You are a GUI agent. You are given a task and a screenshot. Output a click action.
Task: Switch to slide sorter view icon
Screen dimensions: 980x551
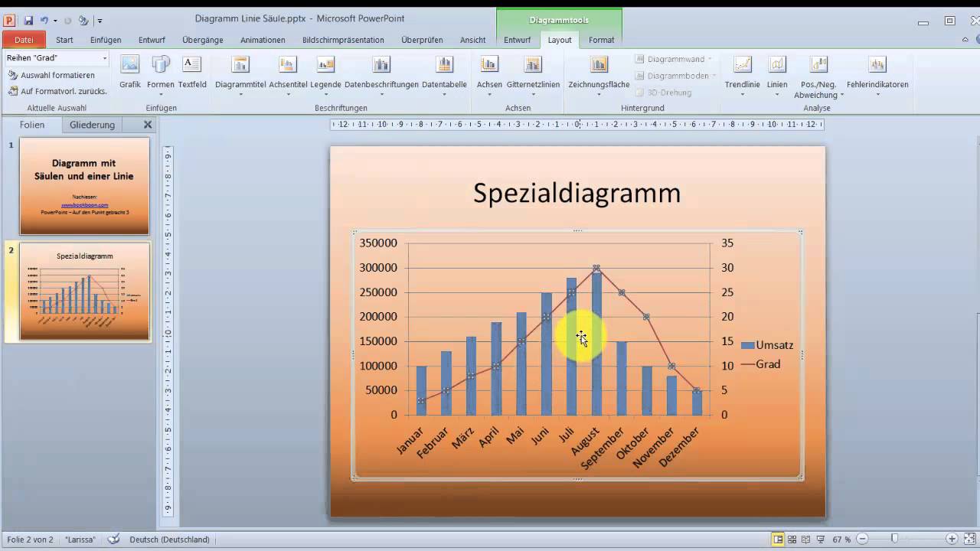tap(792, 539)
